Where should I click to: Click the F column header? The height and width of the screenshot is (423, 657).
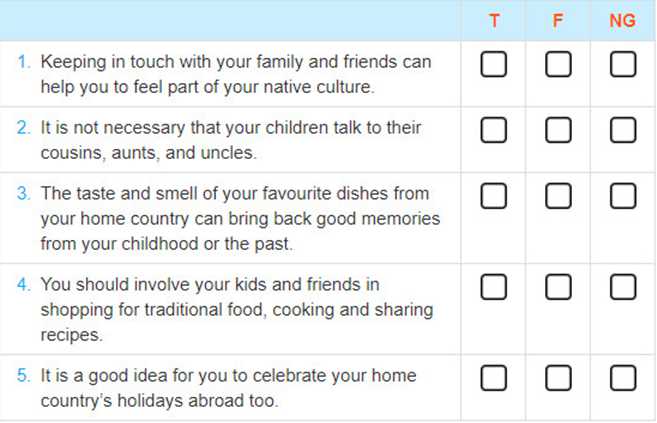tap(558, 21)
